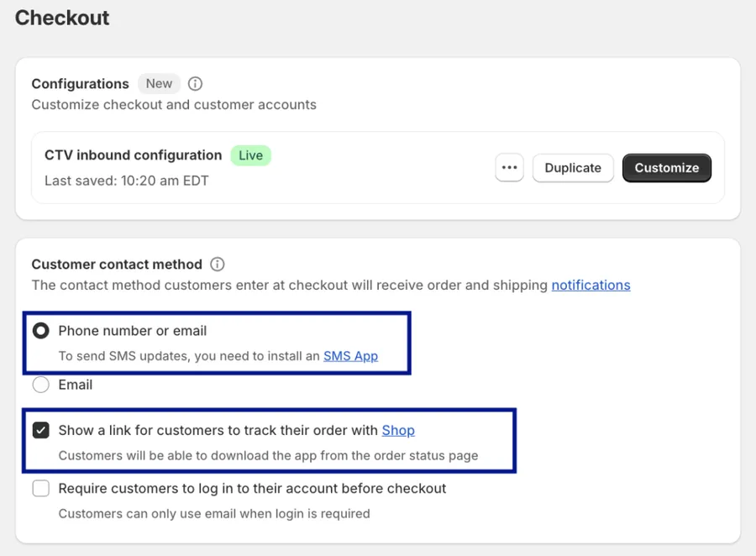Viewport: 756px width, 556px height.
Task: Click the Duplicate button
Action: pyautogui.click(x=572, y=168)
